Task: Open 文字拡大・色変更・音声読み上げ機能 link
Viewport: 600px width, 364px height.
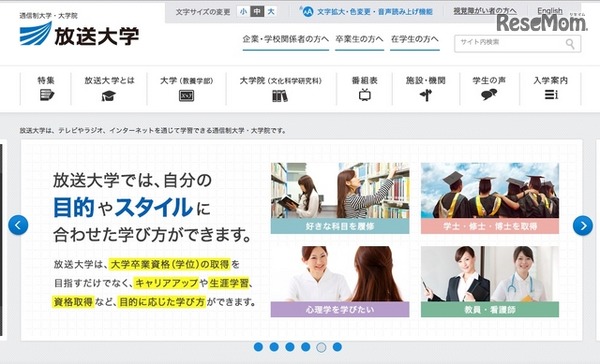Action: point(375,12)
